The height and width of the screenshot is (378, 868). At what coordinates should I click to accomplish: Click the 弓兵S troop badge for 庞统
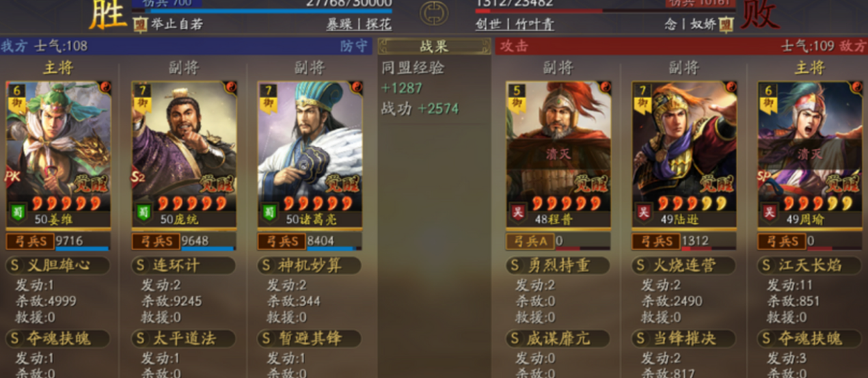point(155,241)
